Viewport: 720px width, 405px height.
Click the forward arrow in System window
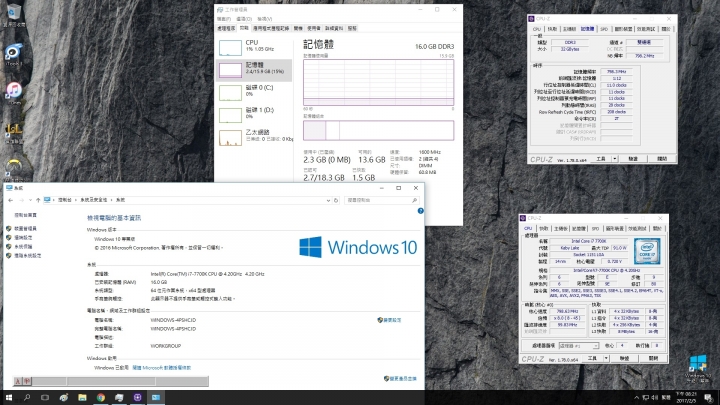[21, 200]
